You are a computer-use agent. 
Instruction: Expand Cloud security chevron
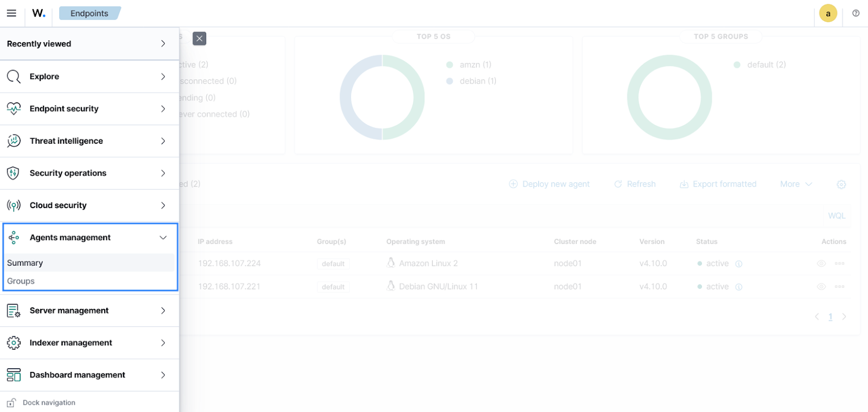pyautogui.click(x=163, y=205)
